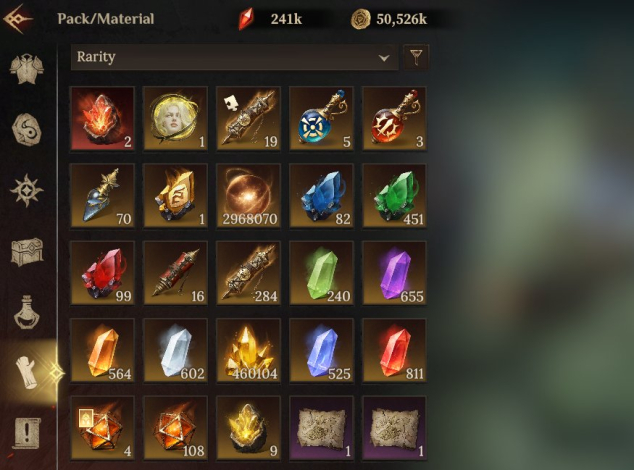Select the flaming red ore with quantity 2
634x470 pixels.
pos(102,119)
